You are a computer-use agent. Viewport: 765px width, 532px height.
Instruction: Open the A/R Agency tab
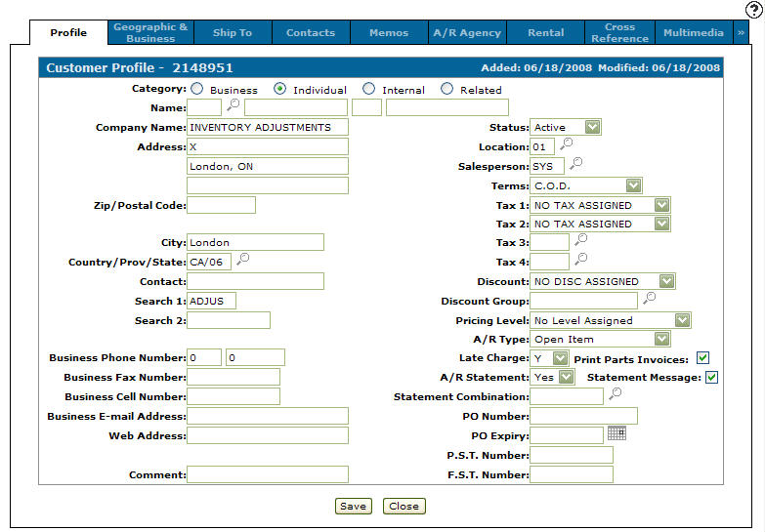tap(467, 32)
